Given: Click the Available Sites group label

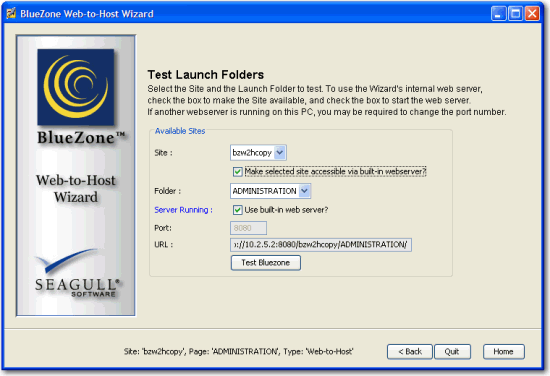Looking at the screenshot, I should (x=180, y=131).
